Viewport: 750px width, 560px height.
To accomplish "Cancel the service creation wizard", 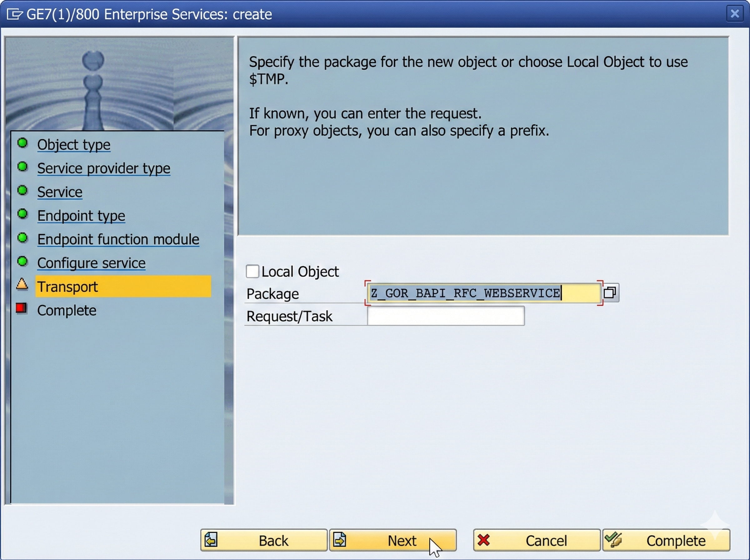I will [536, 540].
